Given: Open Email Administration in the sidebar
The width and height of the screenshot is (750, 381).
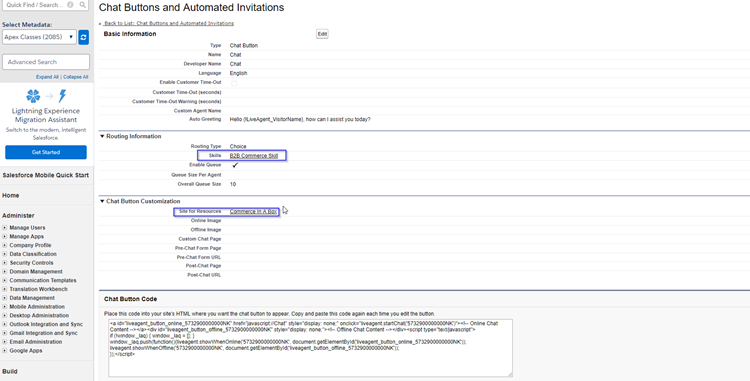Looking at the screenshot, I should click(36, 342).
